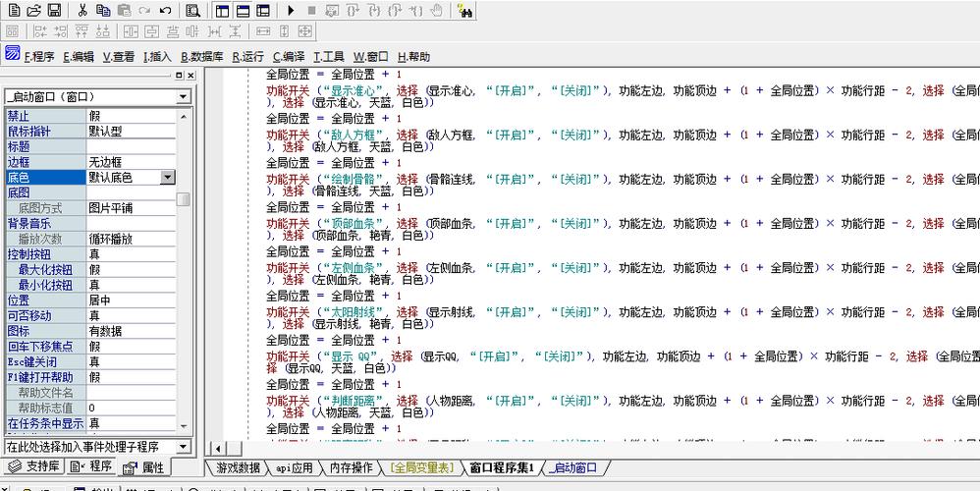Screen dimensions: 980x491
Task: Open the R.运行 menu
Action: (x=248, y=57)
